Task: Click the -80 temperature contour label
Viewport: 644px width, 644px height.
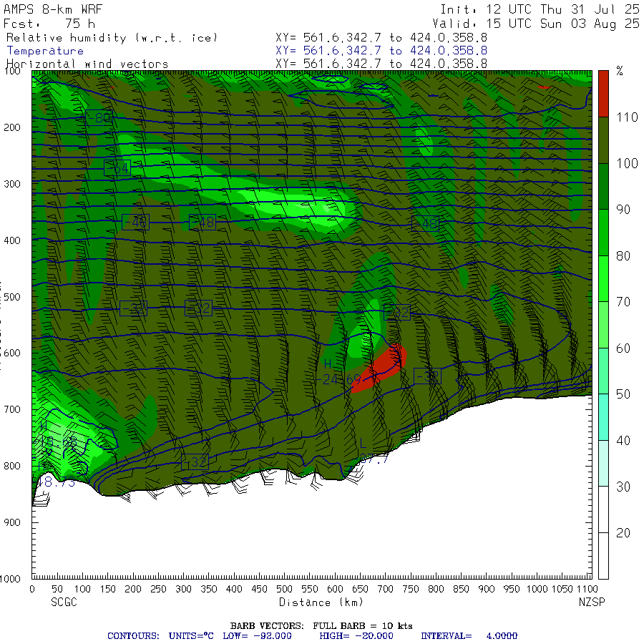Action: [x=99, y=118]
